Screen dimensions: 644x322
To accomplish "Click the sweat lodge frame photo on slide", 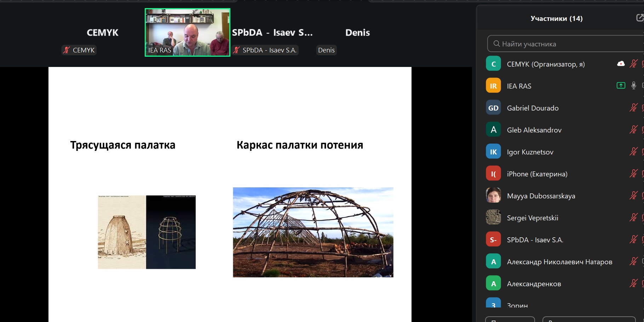I will tap(313, 232).
